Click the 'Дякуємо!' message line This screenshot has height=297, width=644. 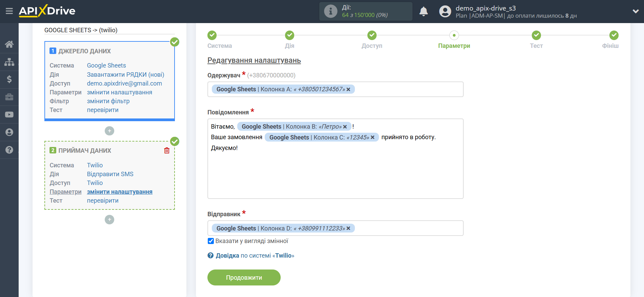(224, 148)
